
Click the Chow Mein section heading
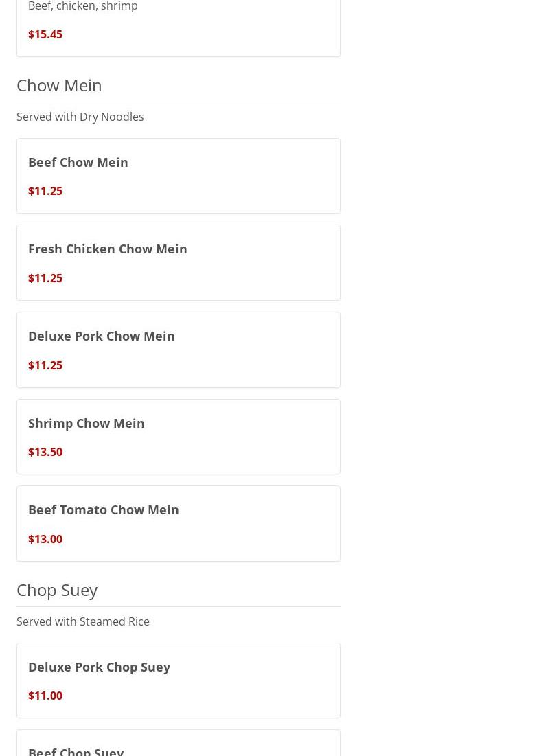pos(59,85)
